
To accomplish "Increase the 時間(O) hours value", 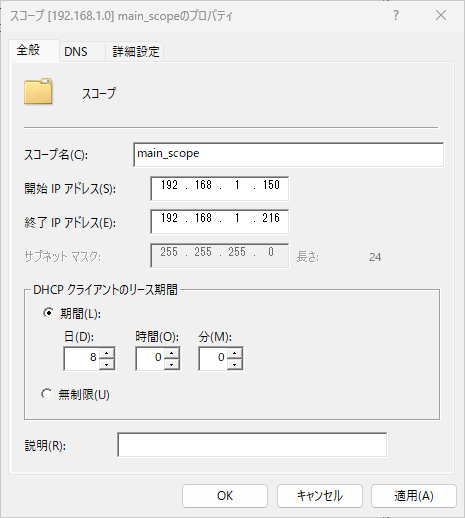I will point(172,353).
